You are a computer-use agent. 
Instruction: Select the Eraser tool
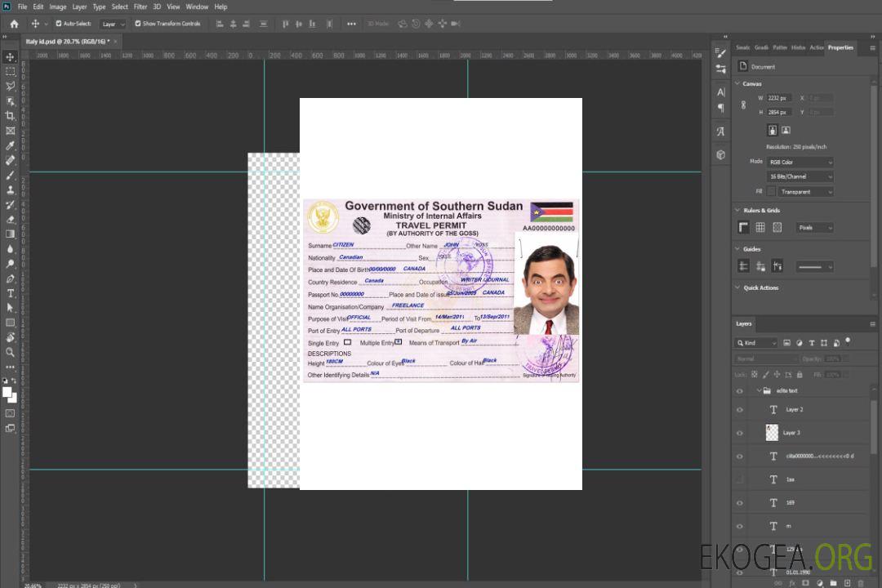tap(11, 219)
